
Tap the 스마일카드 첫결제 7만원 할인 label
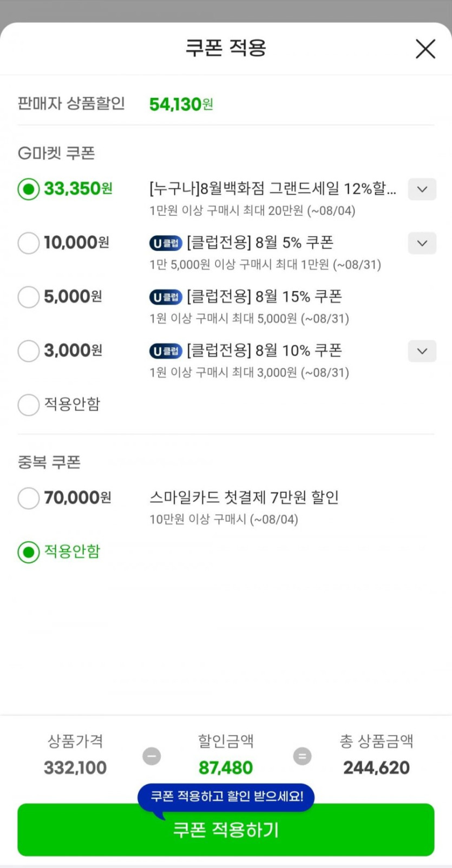[244, 497]
